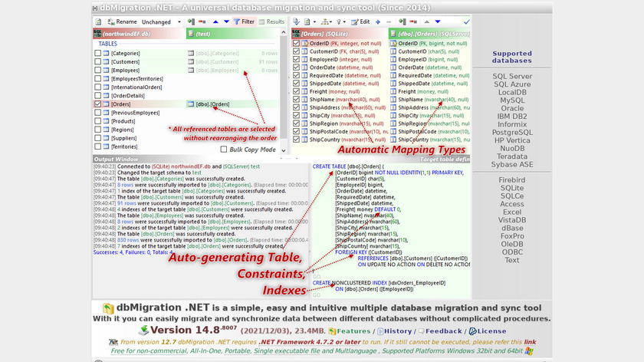Click the dbMigration .NET logo icon
The image size is (644, 362).
[108, 308]
